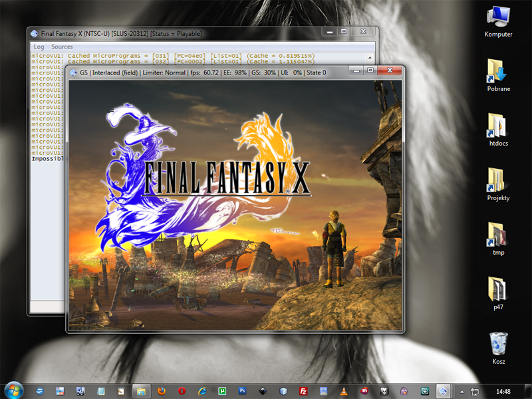Launch Photoshop from the taskbar
Viewport: 532px width, 399px height.
(242, 391)
